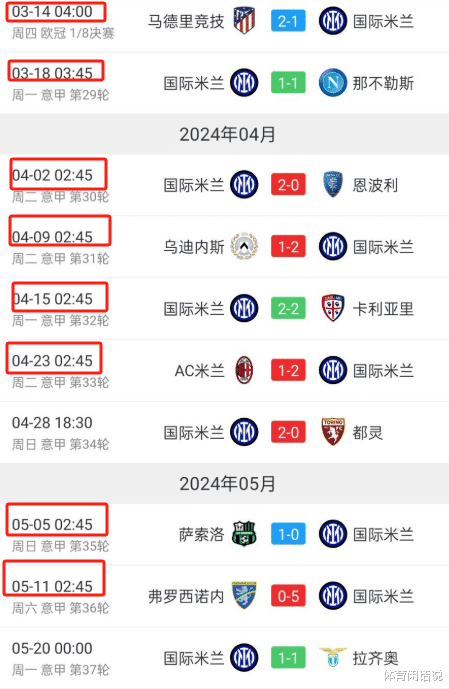Screen dimensions: 449x689
Task: Click the Lazio eagle crest
Action: (x=333, y=657)
